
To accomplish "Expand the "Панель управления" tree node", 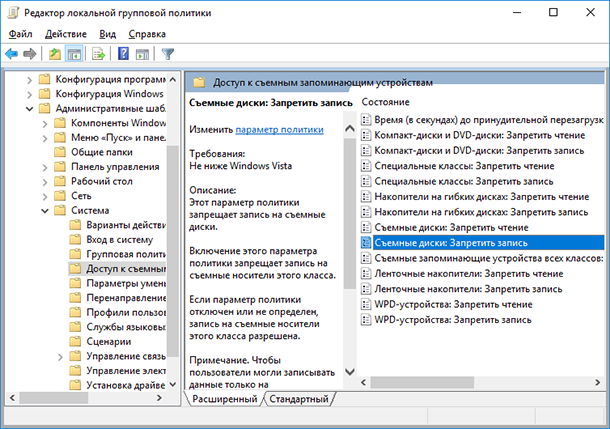I will coord(45,167).
